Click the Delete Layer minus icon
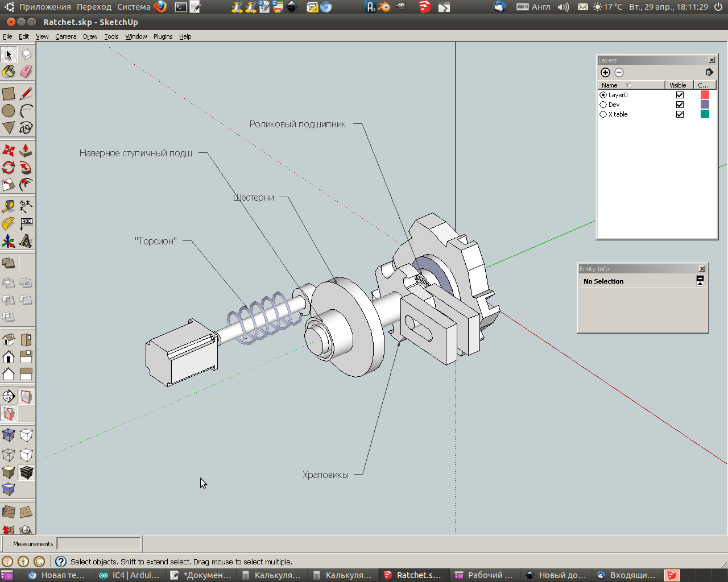Viewport: 728px width, 582px height. pos(619,72)
